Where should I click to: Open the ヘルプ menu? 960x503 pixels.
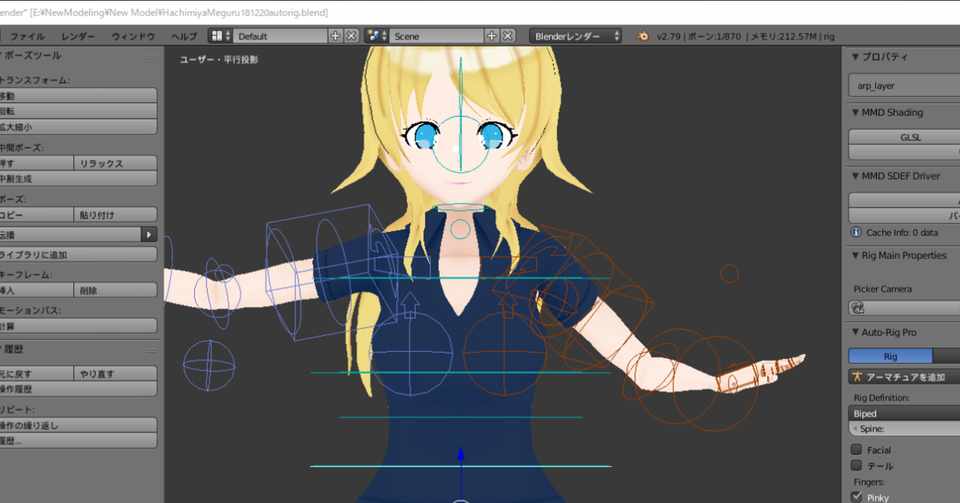[x=184, y=37]
